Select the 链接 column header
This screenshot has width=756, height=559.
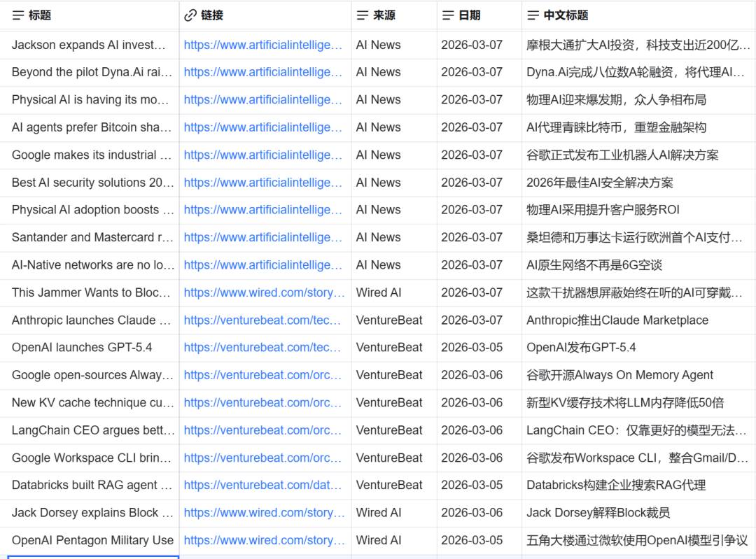(265, 15)
